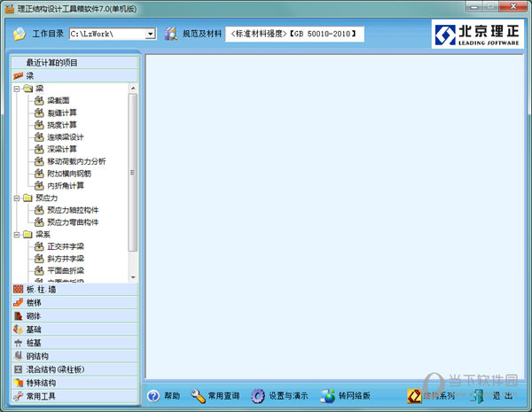Click the 帮助 help icon
The height and width of the screenshot is (412, 532).
(x=153, y=396)
